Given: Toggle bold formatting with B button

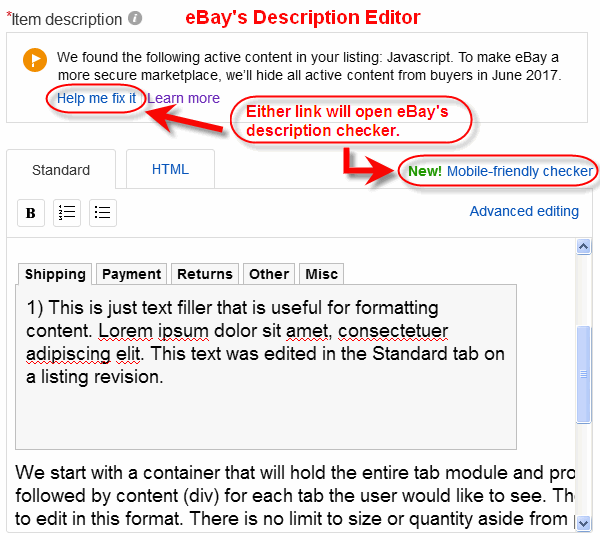Looking at the screenshot, I should [31, 213].
